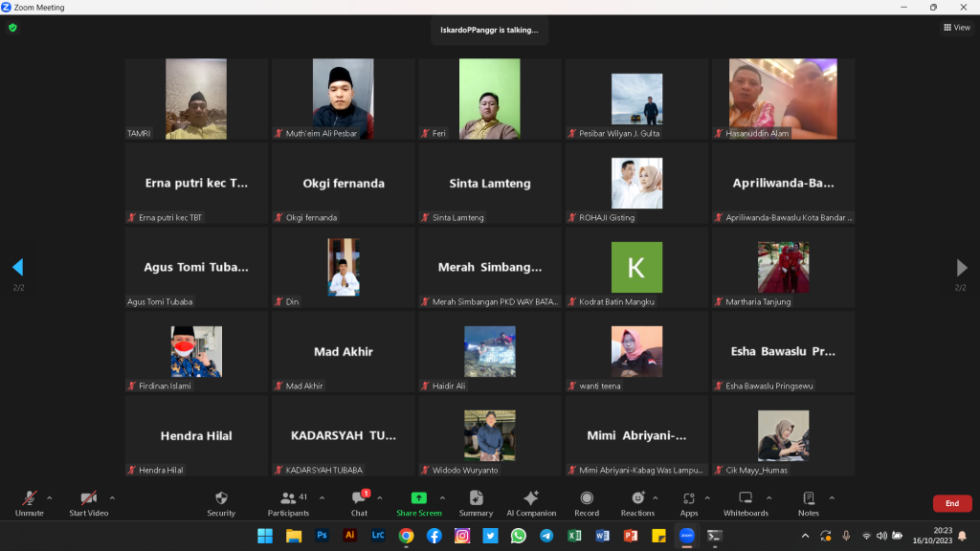Image resolution: width=980 pixels, height=551 pixels.
Task: Open the Notes tool
Action: [x=809, y=503]
